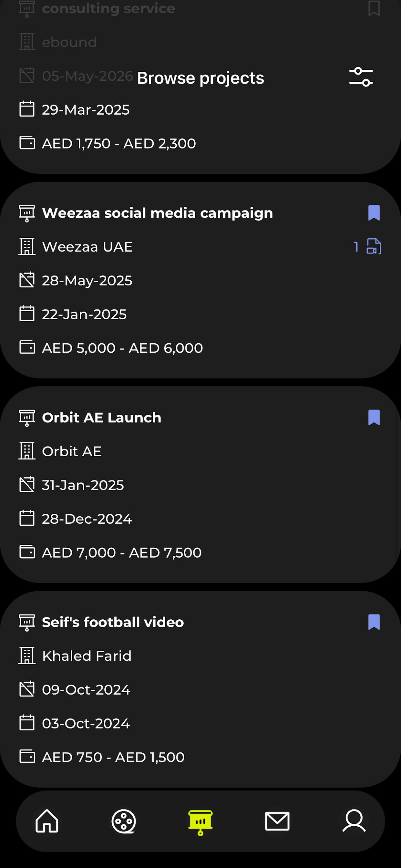Image resolution: width=401 pixels, height=868 pixels.
Task: Click the Orbit AE company building icon
Action: 27,451
